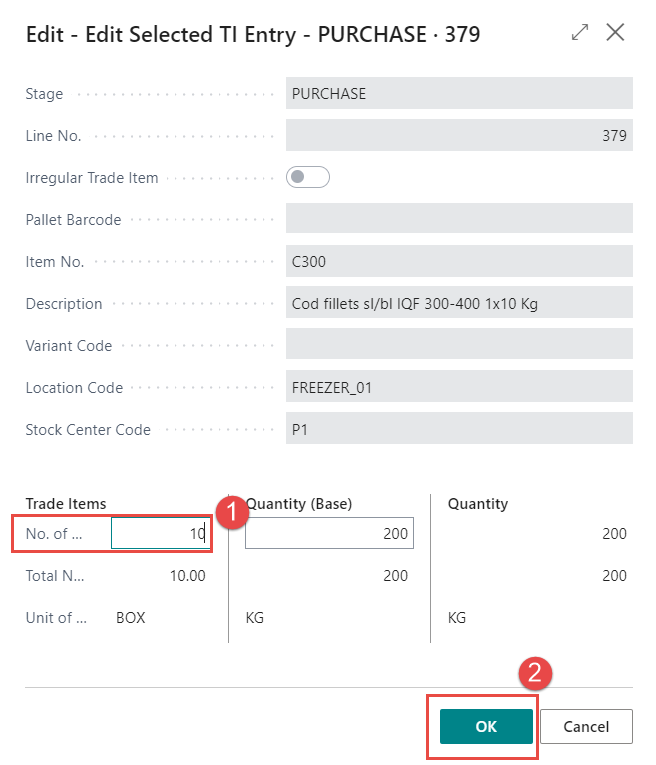Screen dimensions: 656x765
Task: Click the Description field with Cod fillets
Action: (459, 303)
